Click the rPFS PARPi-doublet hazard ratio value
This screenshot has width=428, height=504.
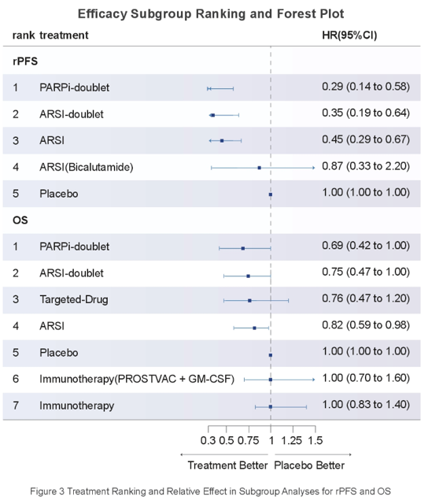366,87
